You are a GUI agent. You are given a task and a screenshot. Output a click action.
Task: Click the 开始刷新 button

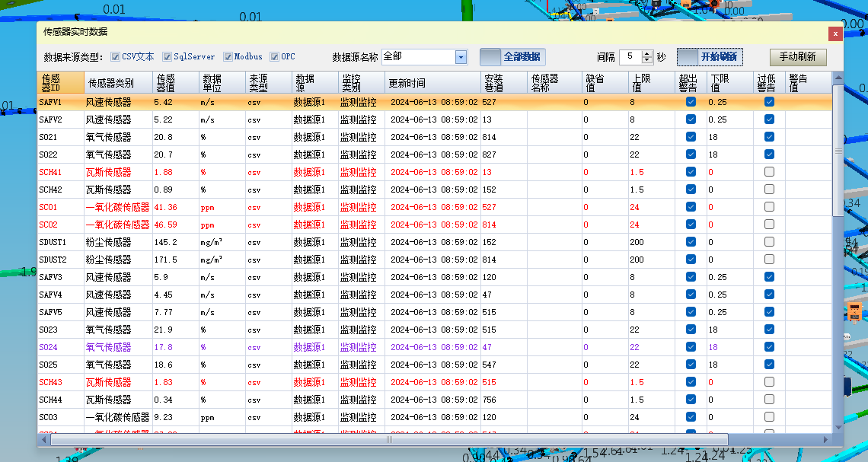pyautogui.click(x=710, y=57)
